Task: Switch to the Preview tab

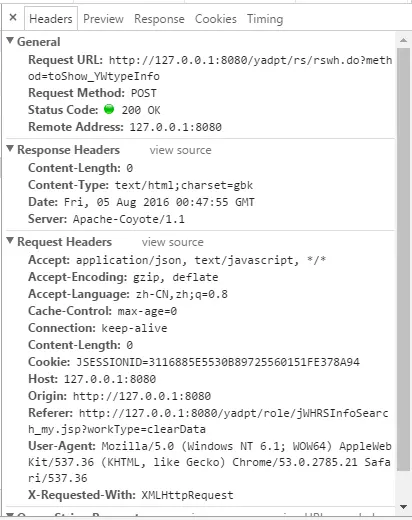Action: click(103, 19)
